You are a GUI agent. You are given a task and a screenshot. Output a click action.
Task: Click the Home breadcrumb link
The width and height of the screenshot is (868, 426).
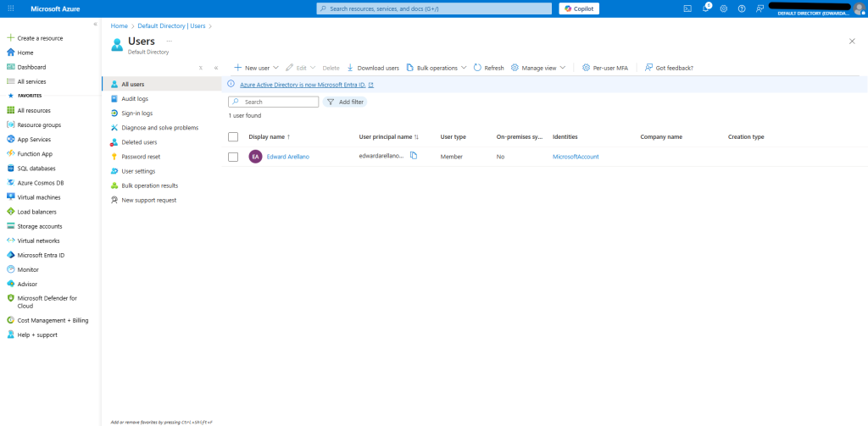tap(119, 26)
